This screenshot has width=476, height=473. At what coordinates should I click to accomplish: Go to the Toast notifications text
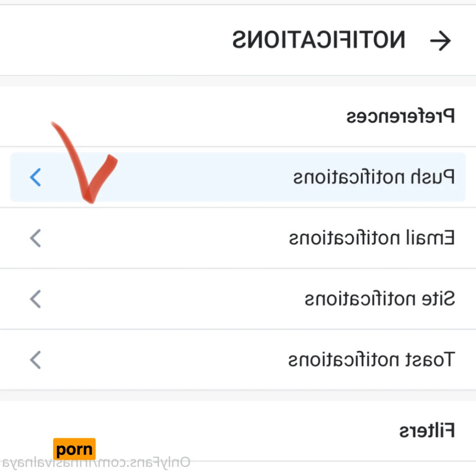pos(371,360)
